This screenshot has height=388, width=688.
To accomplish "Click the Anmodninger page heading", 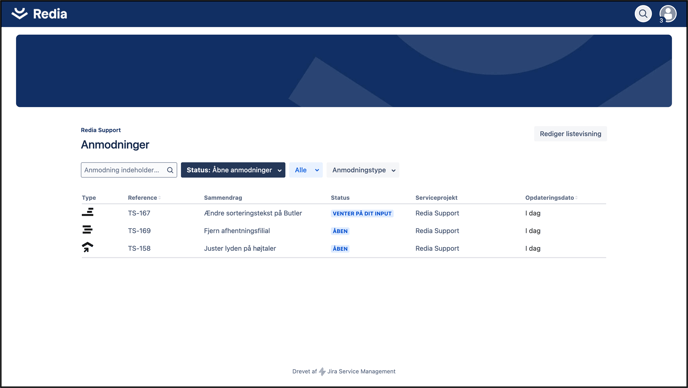I will click(115, 144).
